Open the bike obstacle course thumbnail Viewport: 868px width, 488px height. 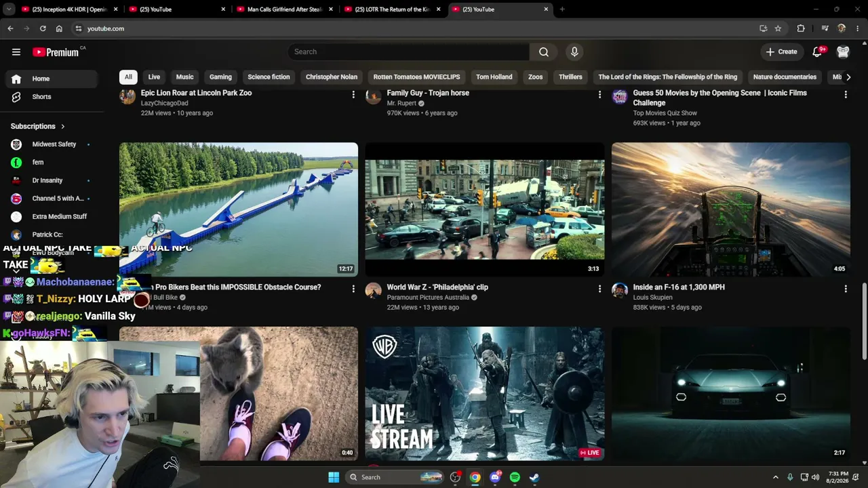click(239, 209)
